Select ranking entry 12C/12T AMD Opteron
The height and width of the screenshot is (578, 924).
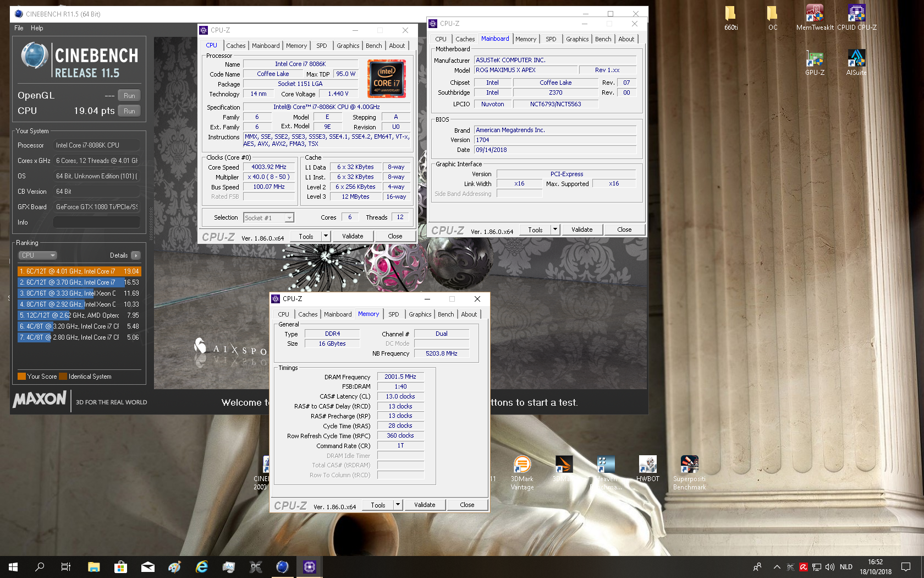click(x=79, y=315)
